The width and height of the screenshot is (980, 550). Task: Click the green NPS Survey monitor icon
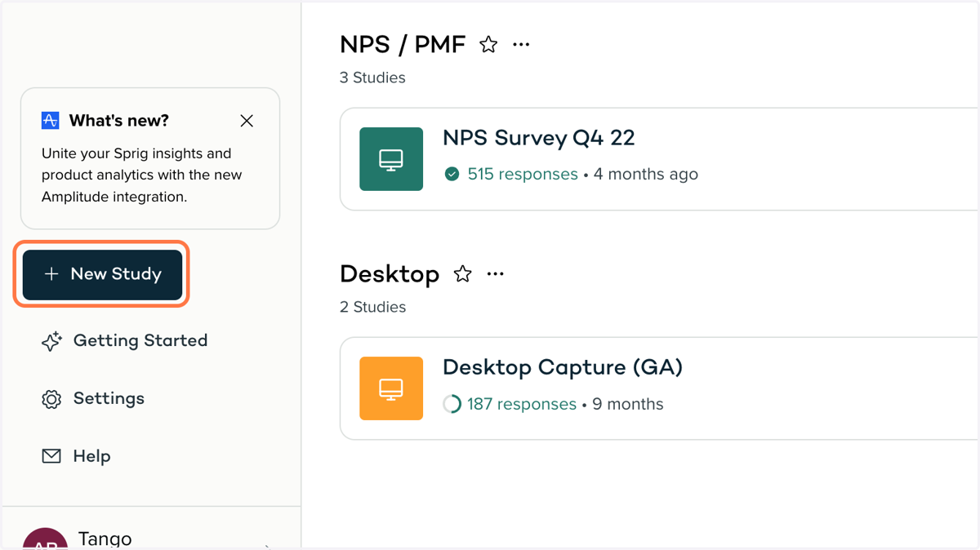click(x=391, y=159)
